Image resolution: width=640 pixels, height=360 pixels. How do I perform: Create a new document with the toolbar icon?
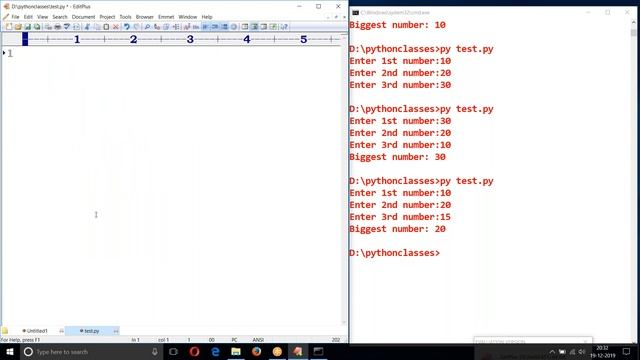(9, 27)
